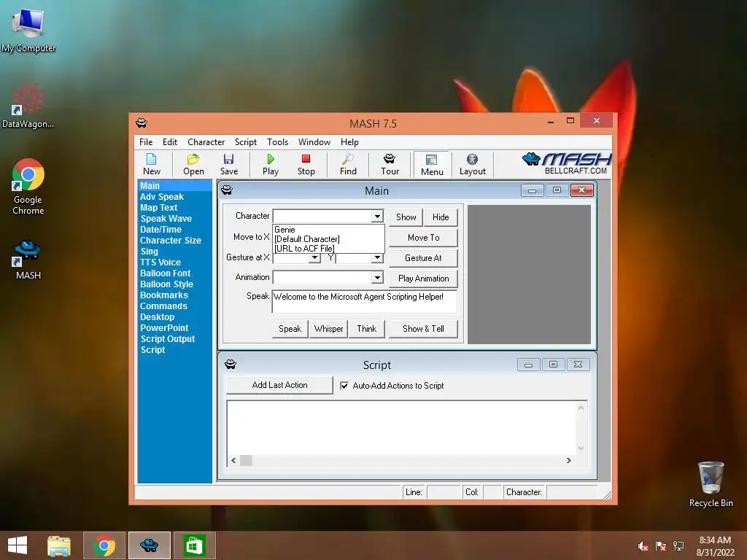747x560 pixels.
Task: Click into the Speak text field
Action: point(365,301)
